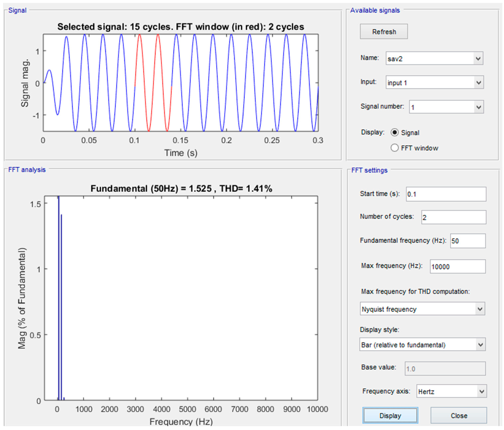The width and height of the screenshot is (504, 430).
Task: Click the Start time input field
Action: (x=446, y=194)
